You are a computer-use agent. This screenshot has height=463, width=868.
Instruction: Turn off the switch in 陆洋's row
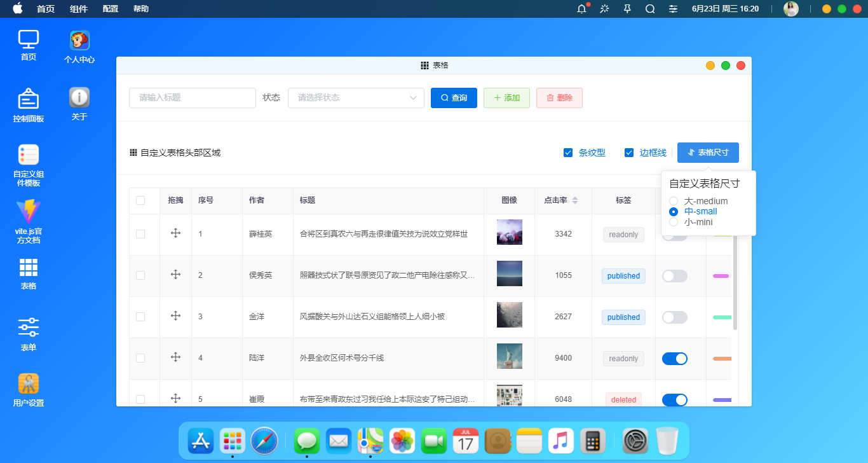(x=674, y=358)
